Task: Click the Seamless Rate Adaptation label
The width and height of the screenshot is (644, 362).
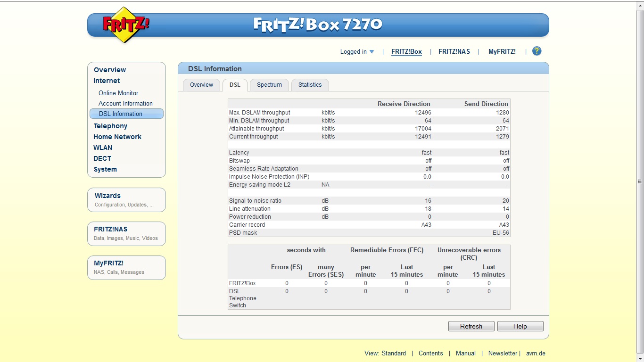Action: 264,169
